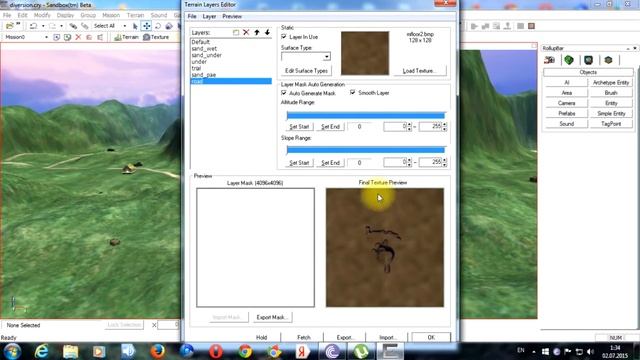
Task: Move the selected layer down
Action: pos(267,32)
